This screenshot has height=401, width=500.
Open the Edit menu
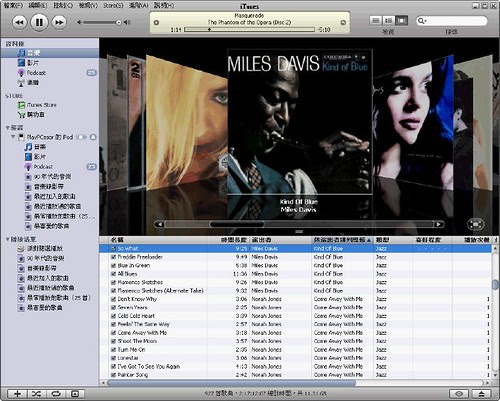38,5
